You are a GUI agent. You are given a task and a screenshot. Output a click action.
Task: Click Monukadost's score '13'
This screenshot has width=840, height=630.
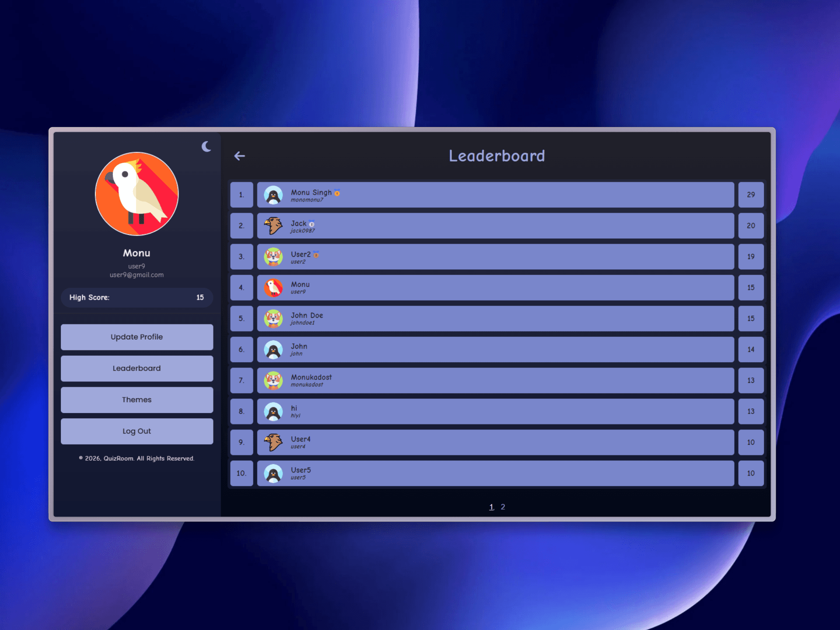tap(751, 381)
